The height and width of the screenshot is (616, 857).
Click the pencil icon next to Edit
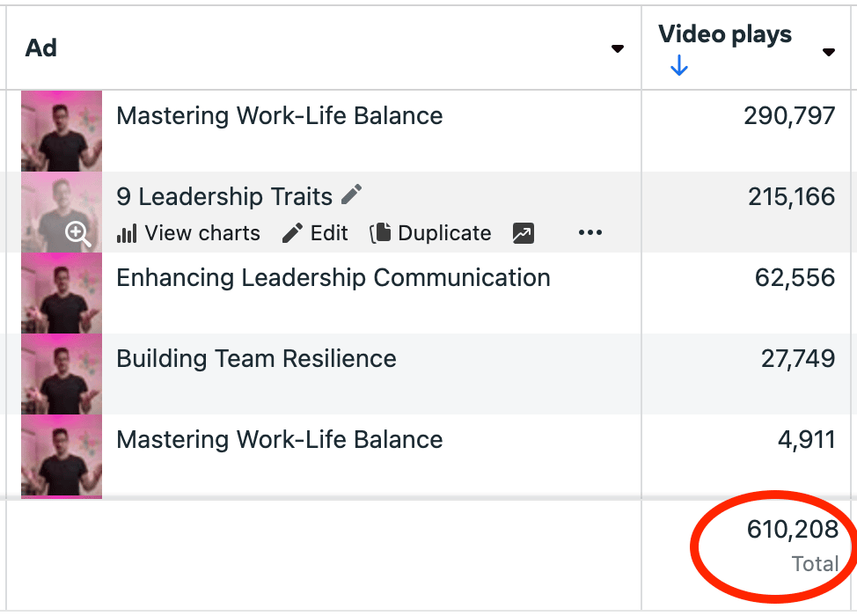click(292, 233)
